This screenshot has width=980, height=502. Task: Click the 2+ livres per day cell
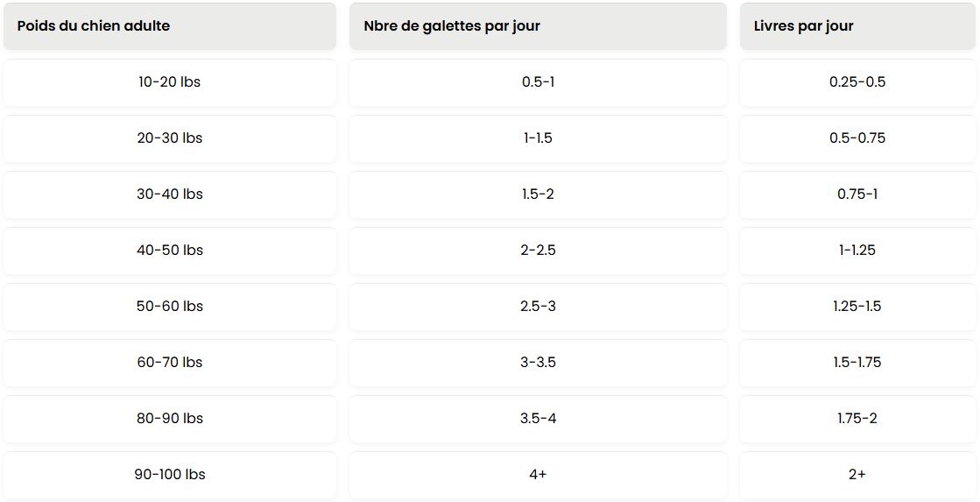point(857,475)
